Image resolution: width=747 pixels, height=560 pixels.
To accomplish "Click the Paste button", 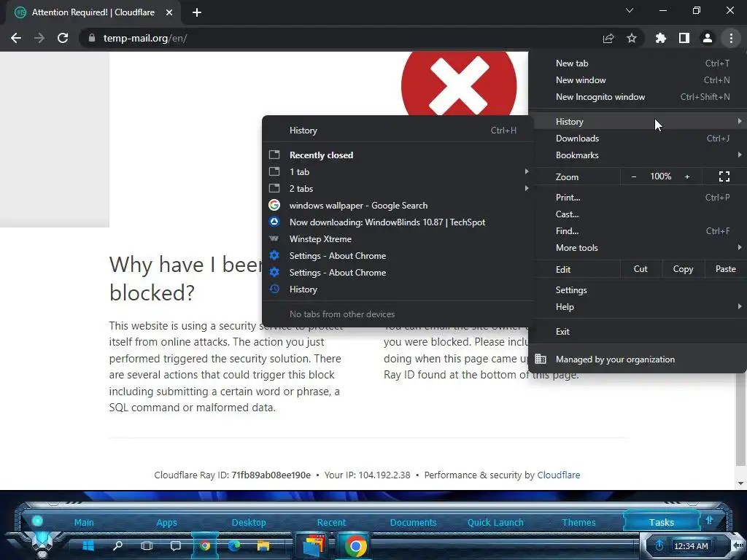I will pyautogui.click(x=725, y=269).
